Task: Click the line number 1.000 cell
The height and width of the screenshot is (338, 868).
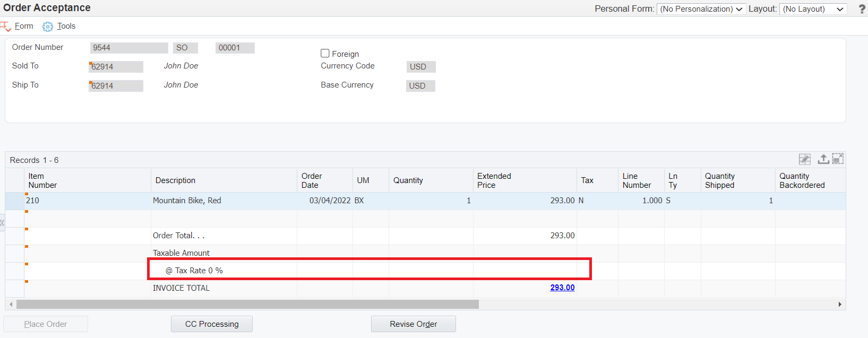Action: tap(641, 201)
